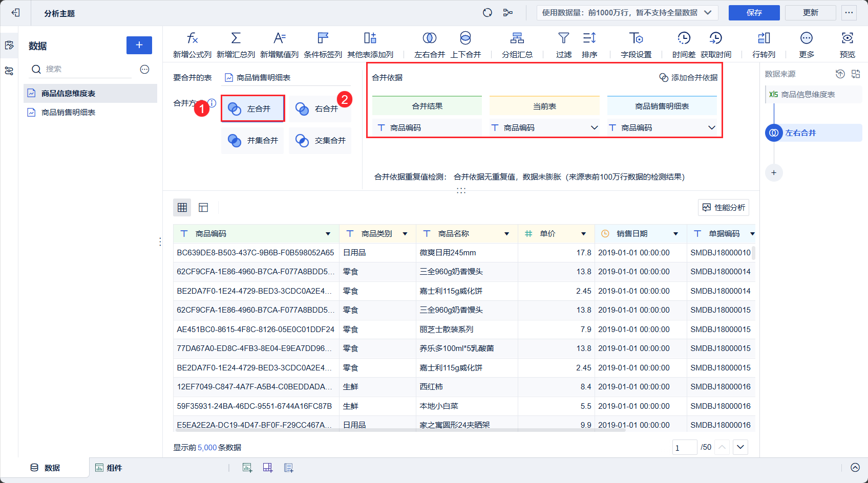Select 并集合并 merge method
This screenshot has width=868, height=483.
point(252,140)
